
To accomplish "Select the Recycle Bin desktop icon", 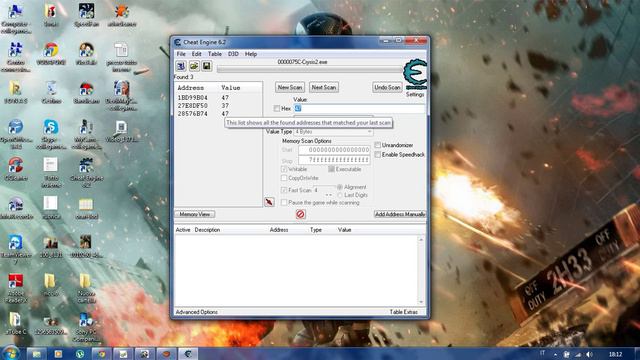I will [x=51, y=93].
